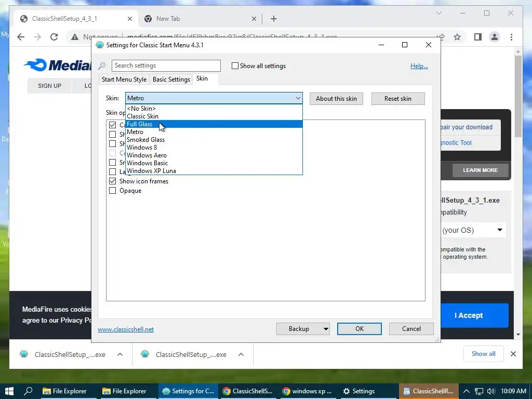Click Show all downloads button
This screenshot has width=532, height=399.
point(484,354)
